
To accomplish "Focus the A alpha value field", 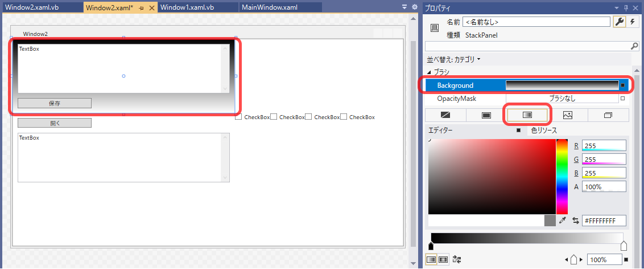I will coord(604,186).
